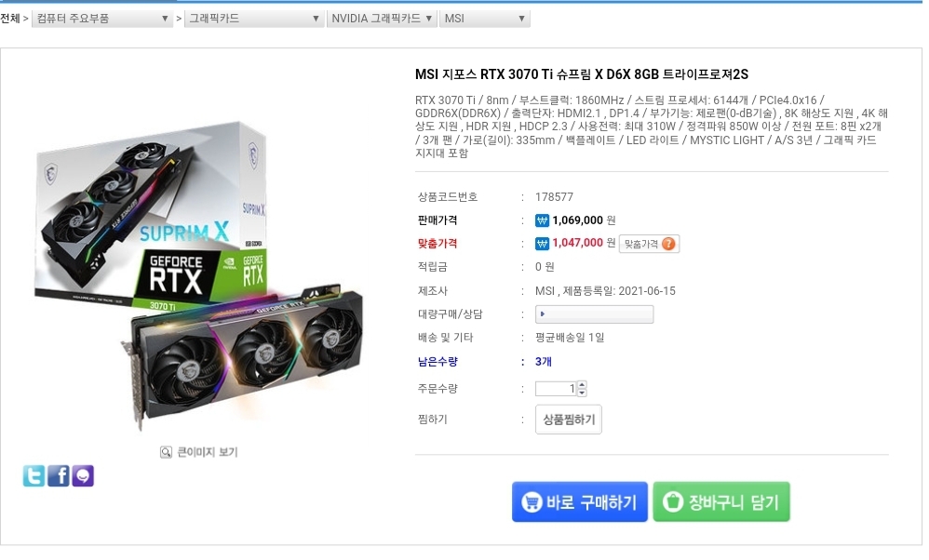The width and height of the screenshot is (929, 560).
Task: Click the won icon beside 1,047,000
Action: (x=542, y=245)
